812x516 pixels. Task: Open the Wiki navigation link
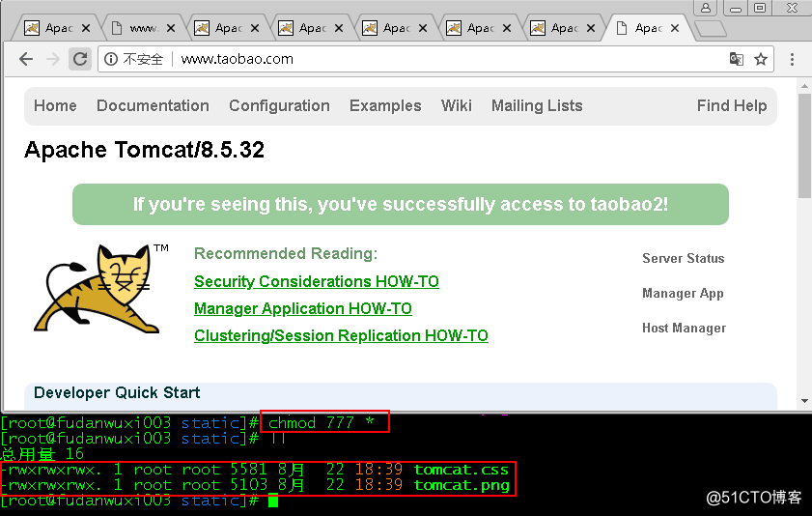(x=457, y=105)
